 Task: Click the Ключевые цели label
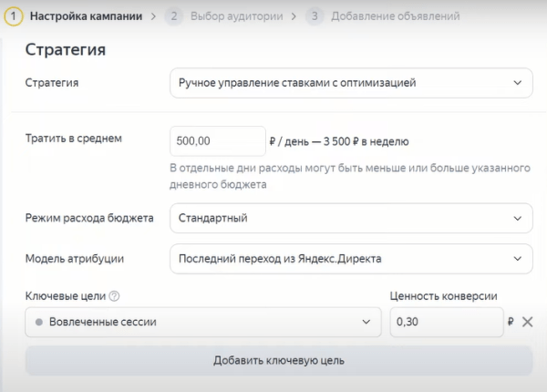(66, 296)
